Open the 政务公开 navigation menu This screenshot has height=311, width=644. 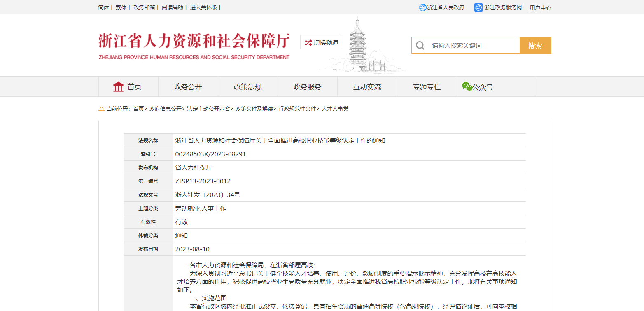pyautogui.click(x=188, y=87)
